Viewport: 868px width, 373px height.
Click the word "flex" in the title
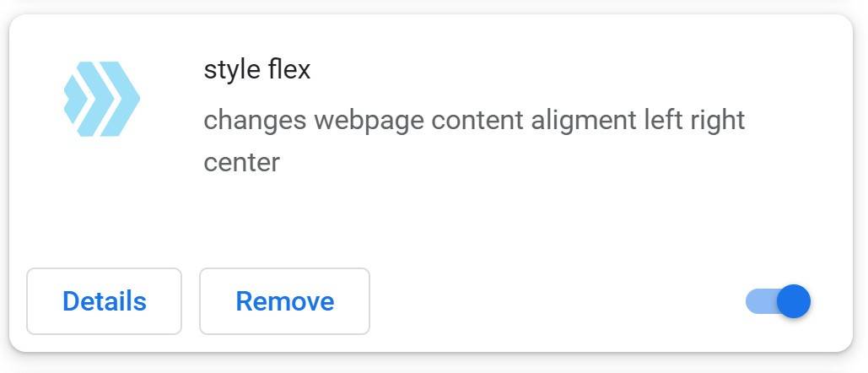[289, 69]
